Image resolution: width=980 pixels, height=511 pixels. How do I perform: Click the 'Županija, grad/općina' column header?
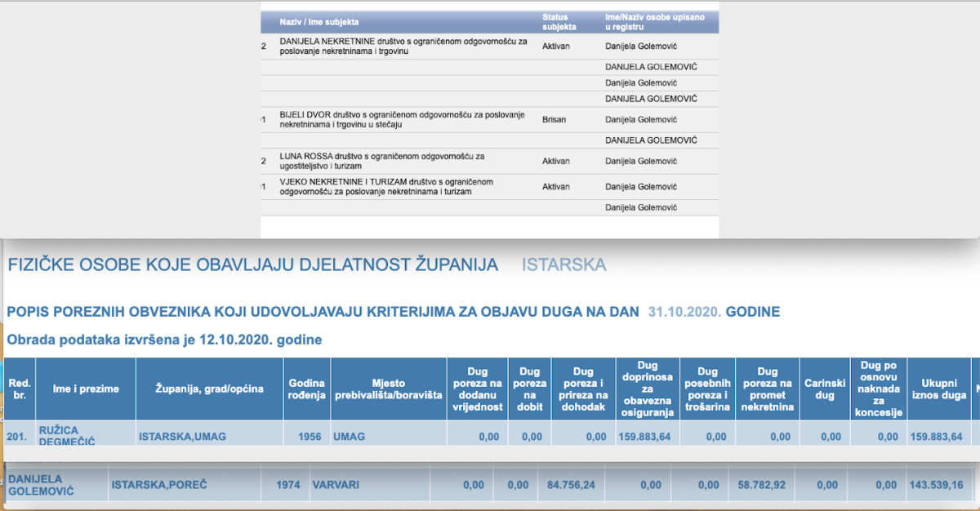point(209,389)
